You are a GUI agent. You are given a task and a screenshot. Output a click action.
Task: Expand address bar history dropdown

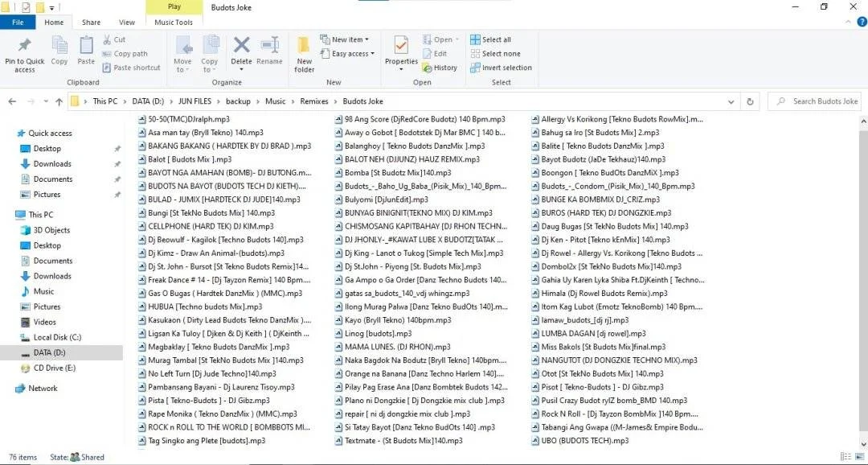(731, 101)
